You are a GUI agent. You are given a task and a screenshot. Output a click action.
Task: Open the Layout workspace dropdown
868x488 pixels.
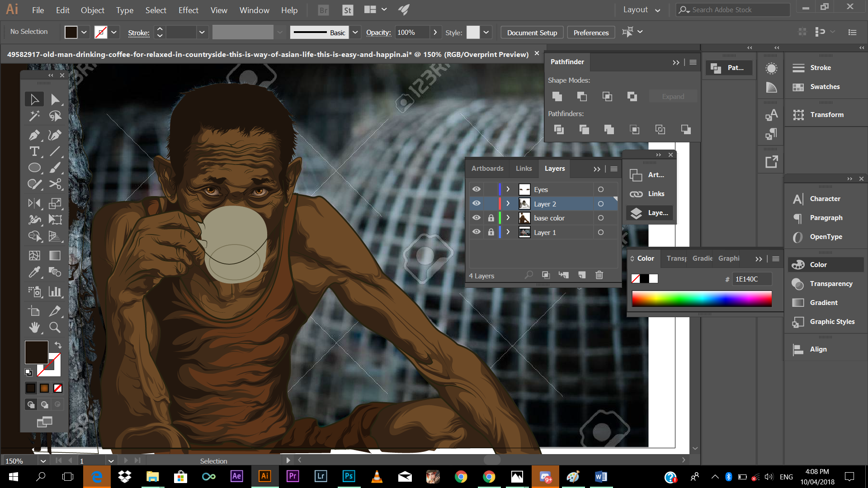coord(642,10)
